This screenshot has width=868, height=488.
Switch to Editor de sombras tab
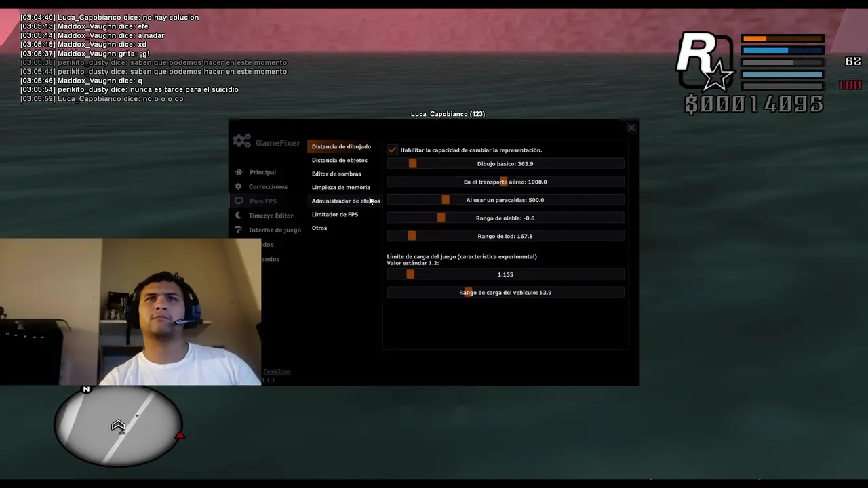point(336,174)
